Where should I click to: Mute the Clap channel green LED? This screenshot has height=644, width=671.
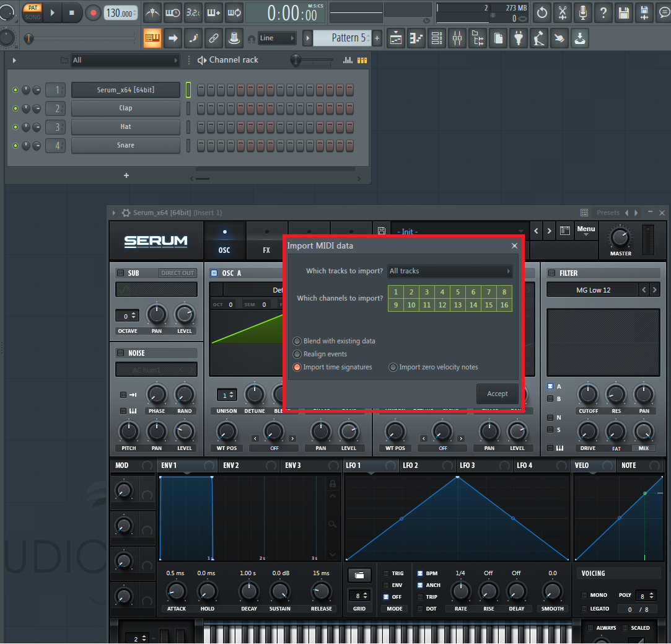click(x=15, y=108)
